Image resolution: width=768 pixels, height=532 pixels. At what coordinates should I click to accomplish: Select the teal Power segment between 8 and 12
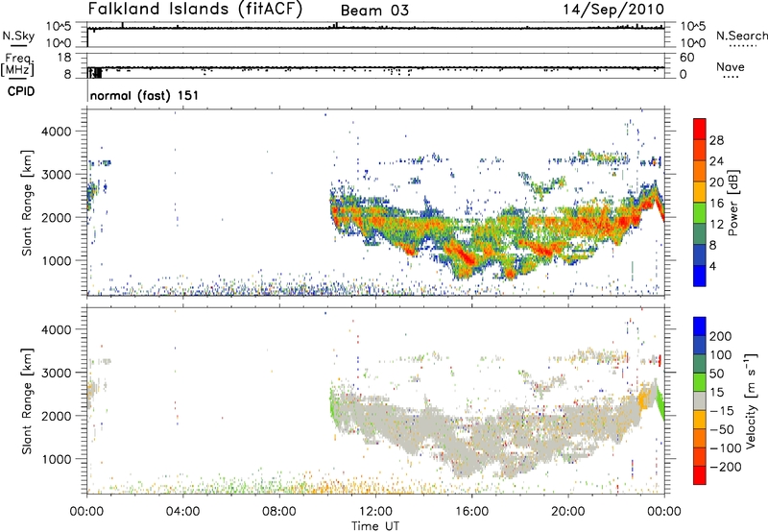pyautogui.click(x=700, y=233)
